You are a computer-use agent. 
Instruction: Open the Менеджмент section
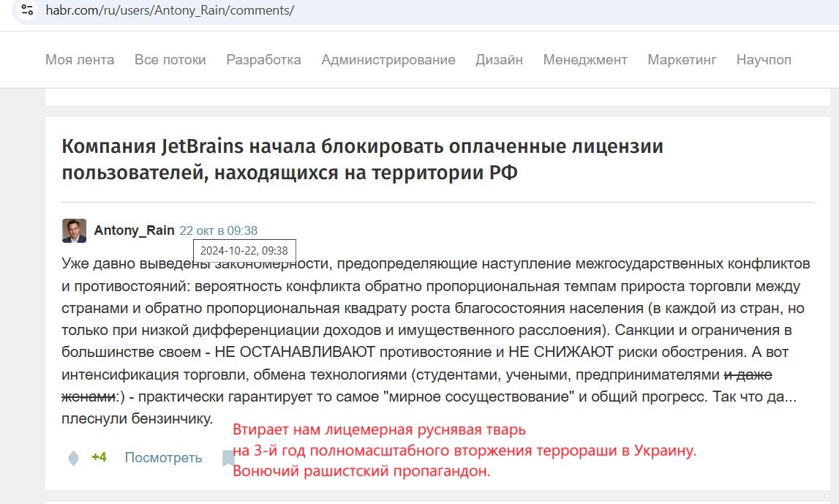(x=585, y=60)
